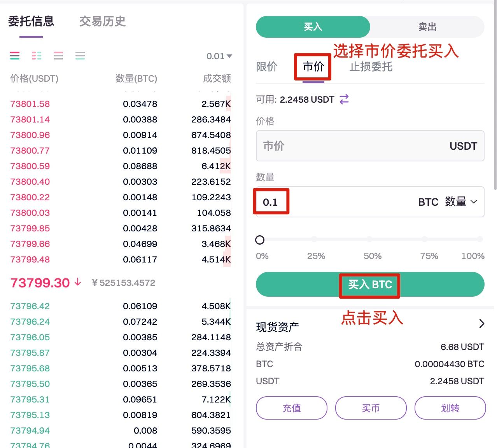Click the price down arrow next to 73799.30
Viewport: 497px width, 448px height.
pos(78,282)
